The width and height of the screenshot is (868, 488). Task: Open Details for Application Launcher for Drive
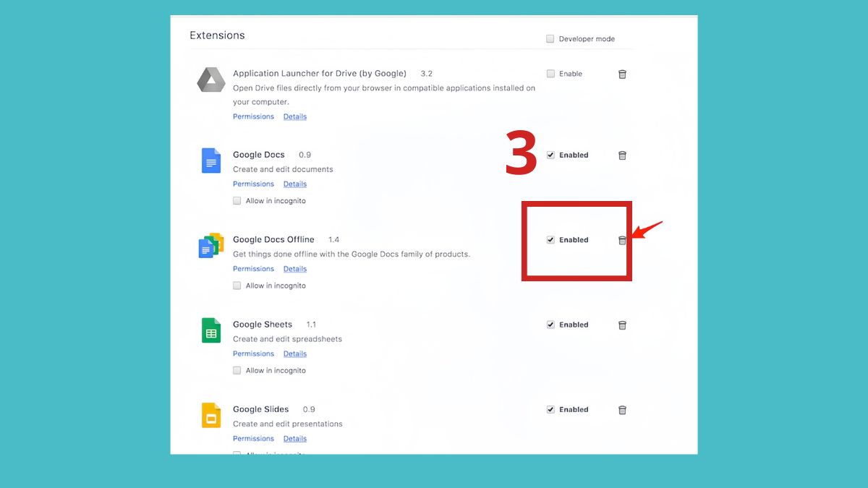coord(295,116)
